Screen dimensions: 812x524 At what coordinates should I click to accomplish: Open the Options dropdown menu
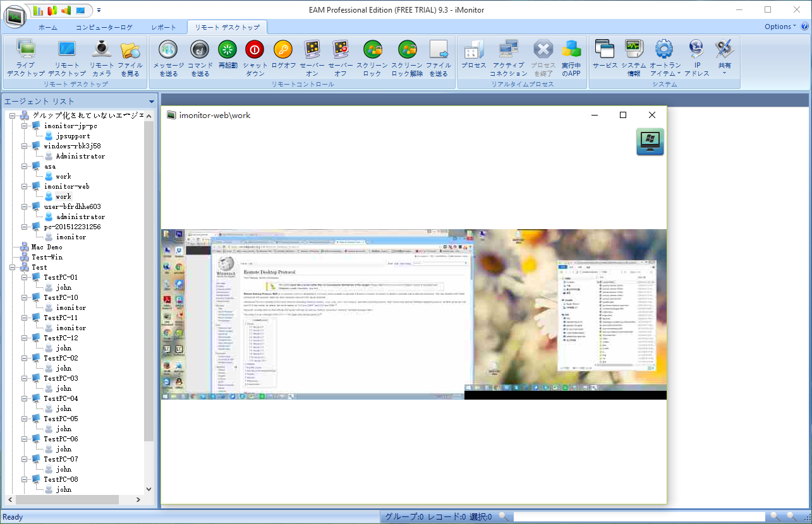coord(780,27)
